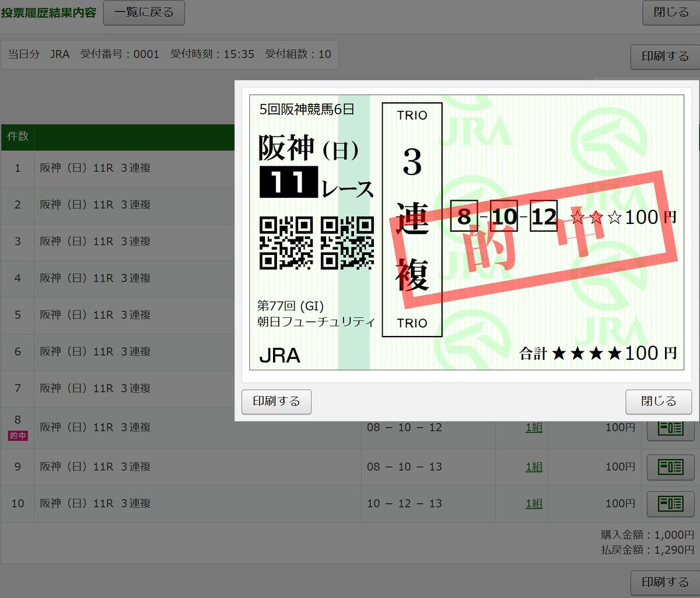Click 印刷する button beside the receipt info
This screenshot has height=598, width=700.
(x=665, y=57)
